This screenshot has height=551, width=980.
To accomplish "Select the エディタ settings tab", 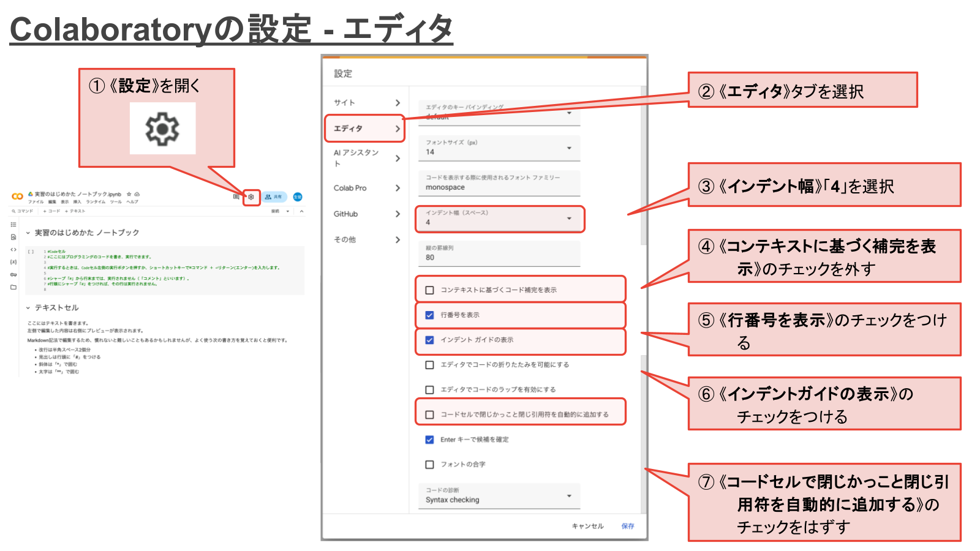I will click(x=364, y=129).
